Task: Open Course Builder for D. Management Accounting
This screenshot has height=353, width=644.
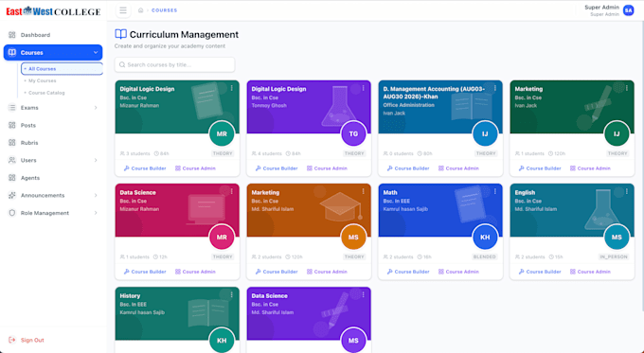Action: coord(408,168)
